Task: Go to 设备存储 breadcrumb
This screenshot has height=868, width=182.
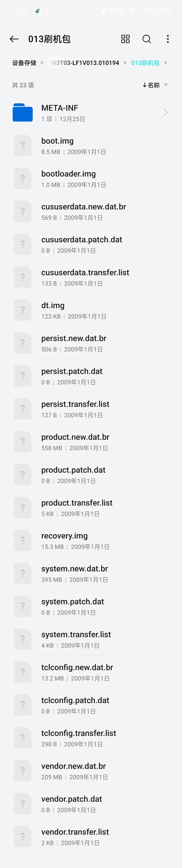Action: pos(24,63)
